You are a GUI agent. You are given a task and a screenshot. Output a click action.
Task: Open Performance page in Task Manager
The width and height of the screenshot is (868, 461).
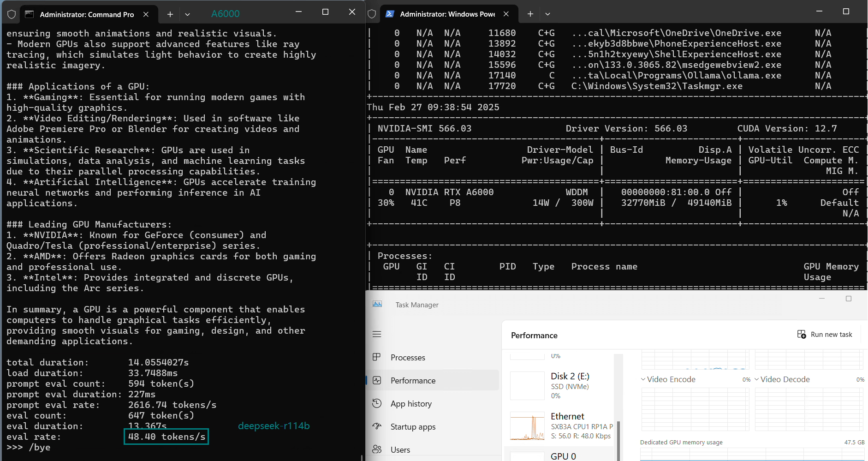pyautogui.click(x=434, y=380)
